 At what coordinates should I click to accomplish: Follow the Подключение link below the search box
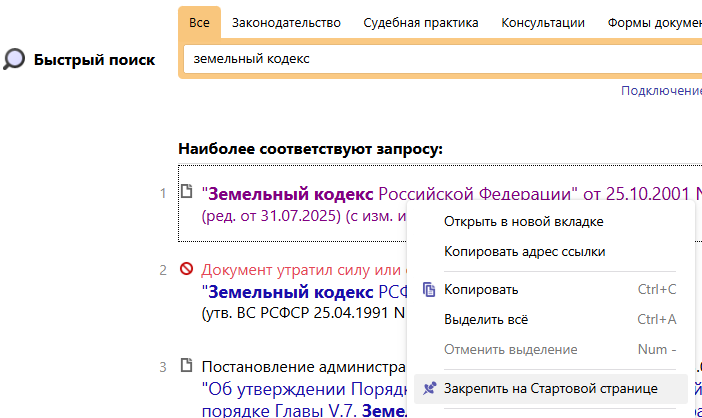[x=661, y=91]
